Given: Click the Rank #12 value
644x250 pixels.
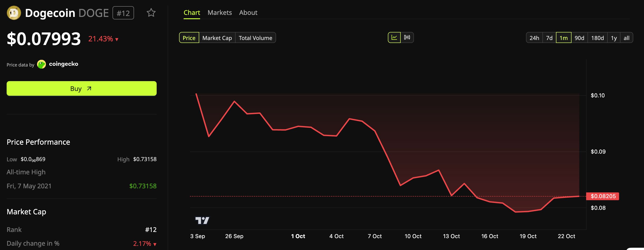Looking at the screenshot, I should [x=151, y=229].
